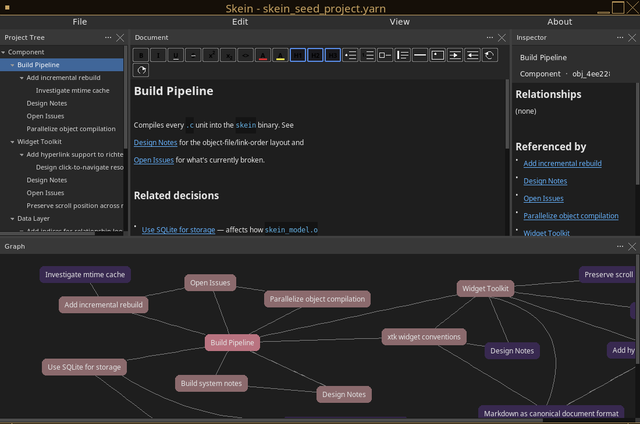Viewport: 640px width, 424px height.
Task: Open Use SQLite for storage document link
Action: (x=178, y=230)
